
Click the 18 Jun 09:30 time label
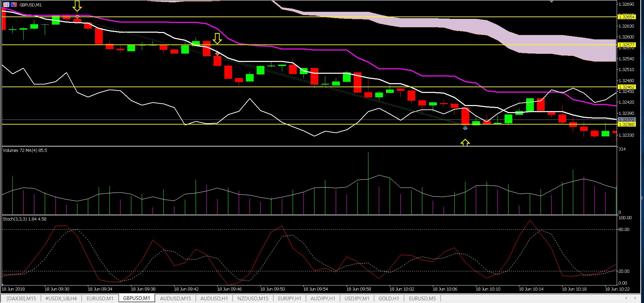(x=57, y=289)
